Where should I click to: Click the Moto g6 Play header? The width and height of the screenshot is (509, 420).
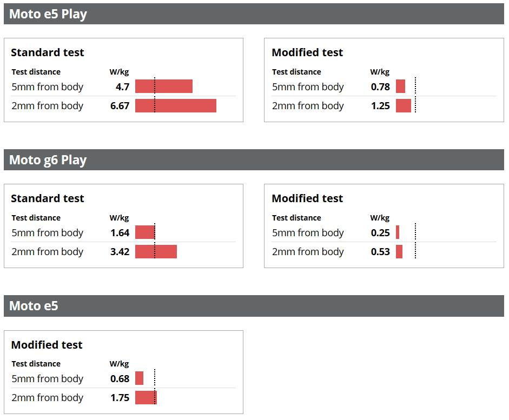click(48, 160)
